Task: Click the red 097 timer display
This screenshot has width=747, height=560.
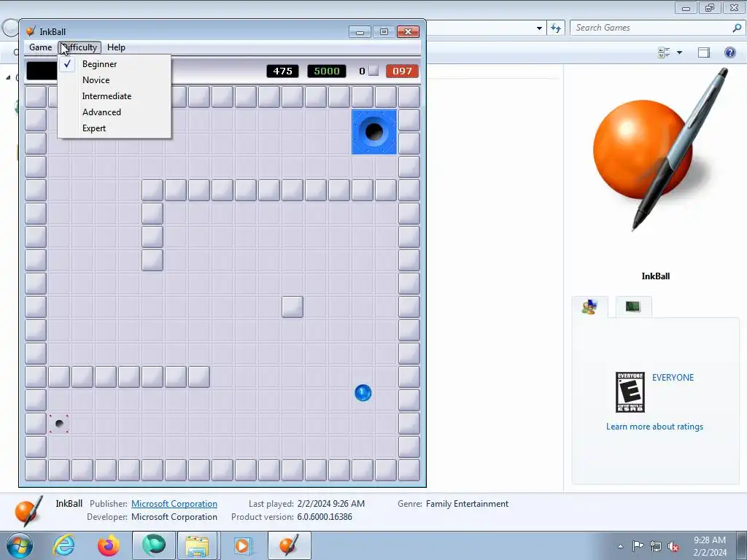Action: tap(402, 71)
